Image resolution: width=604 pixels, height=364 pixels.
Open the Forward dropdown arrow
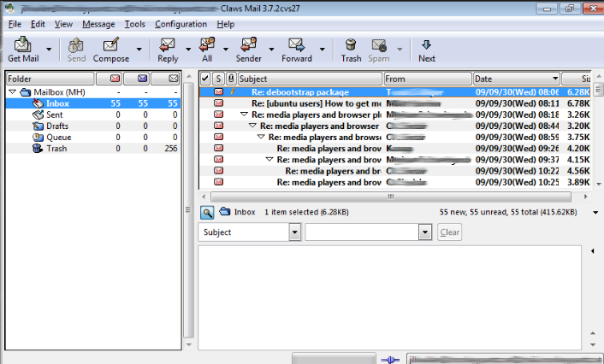point(322,50)
